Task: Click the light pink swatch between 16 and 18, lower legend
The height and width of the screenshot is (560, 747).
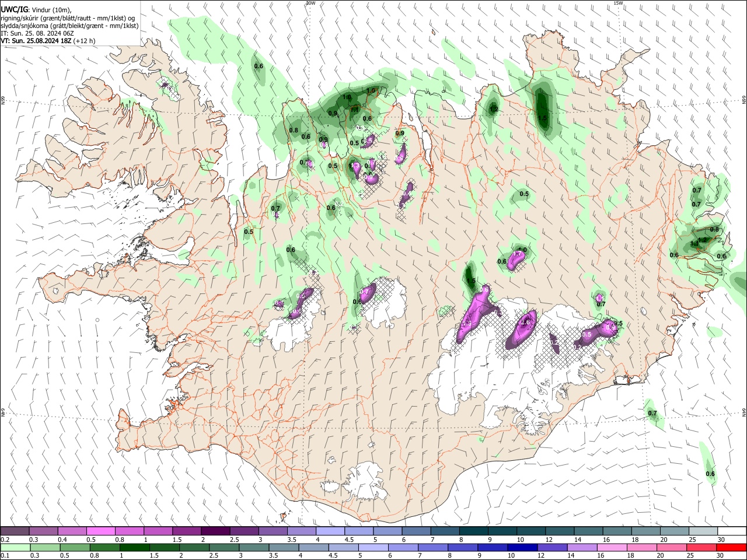Action: [x=612, y=548]
